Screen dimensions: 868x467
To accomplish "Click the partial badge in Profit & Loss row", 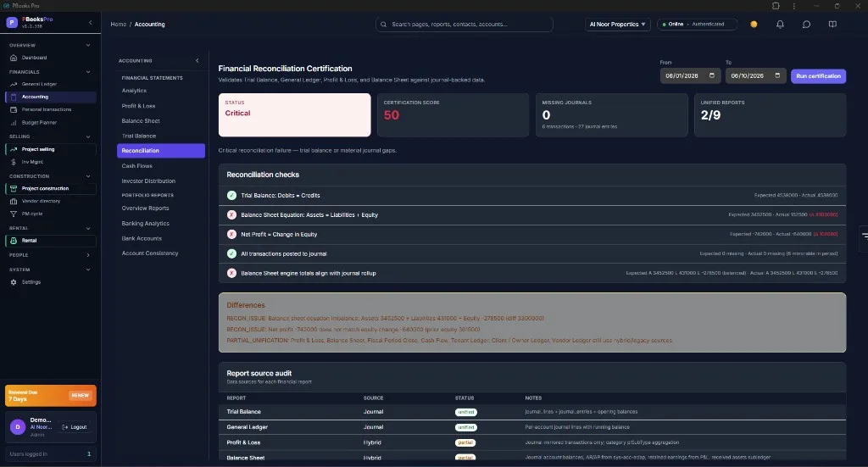I will pyautogui.click(x=465, y=442).
